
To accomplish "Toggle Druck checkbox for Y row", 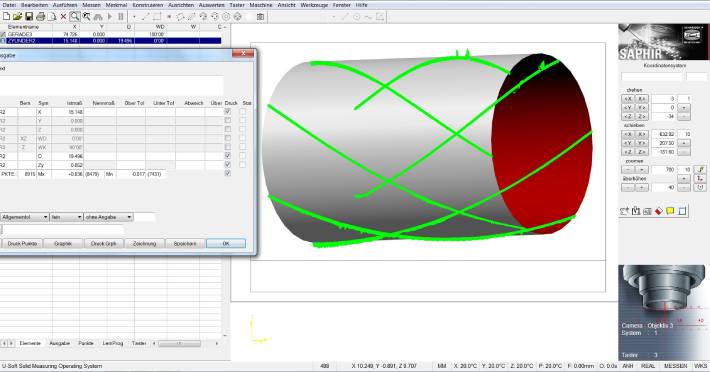I will click(x=228, y=120).
